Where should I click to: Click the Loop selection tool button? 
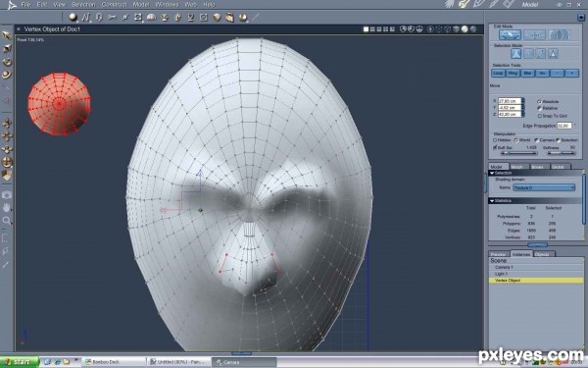498,74
